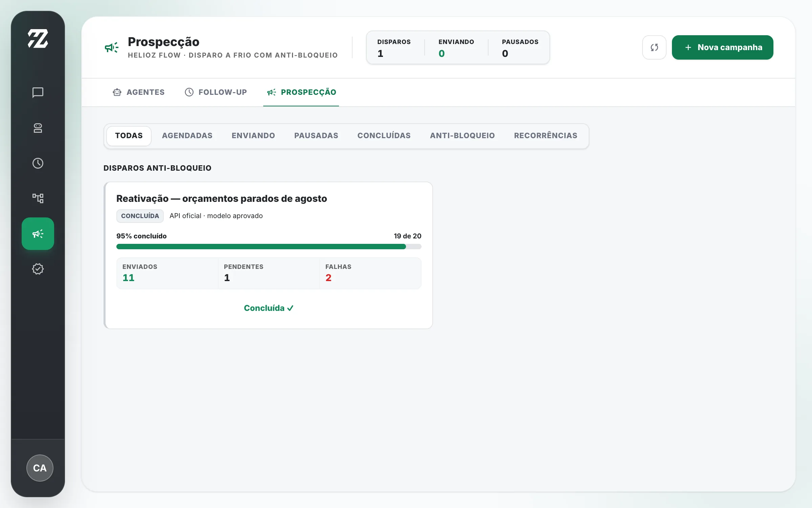Click the DISPAROS counter in header
Image resolution: width=812 pixels, height=508 pixels.
pyautogui.click(x=394, y=48)
